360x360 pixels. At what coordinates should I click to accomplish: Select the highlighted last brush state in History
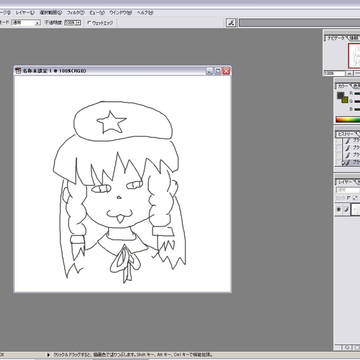[352, 162]
